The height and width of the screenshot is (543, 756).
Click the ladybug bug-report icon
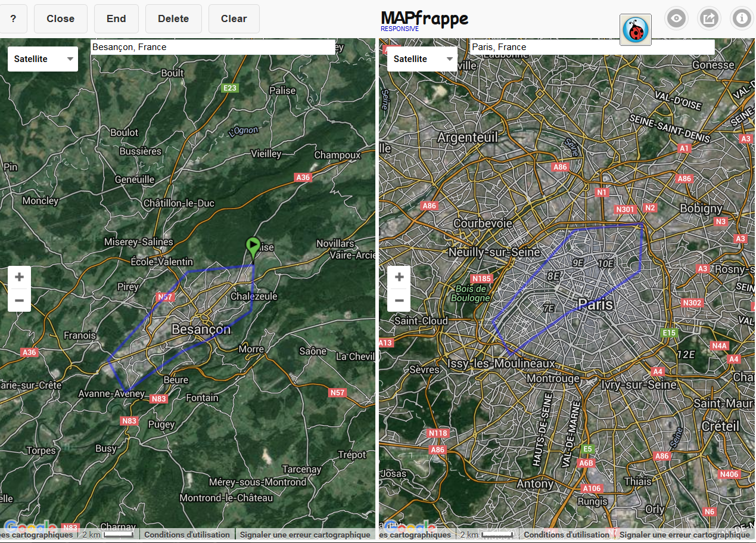(636, 30)
